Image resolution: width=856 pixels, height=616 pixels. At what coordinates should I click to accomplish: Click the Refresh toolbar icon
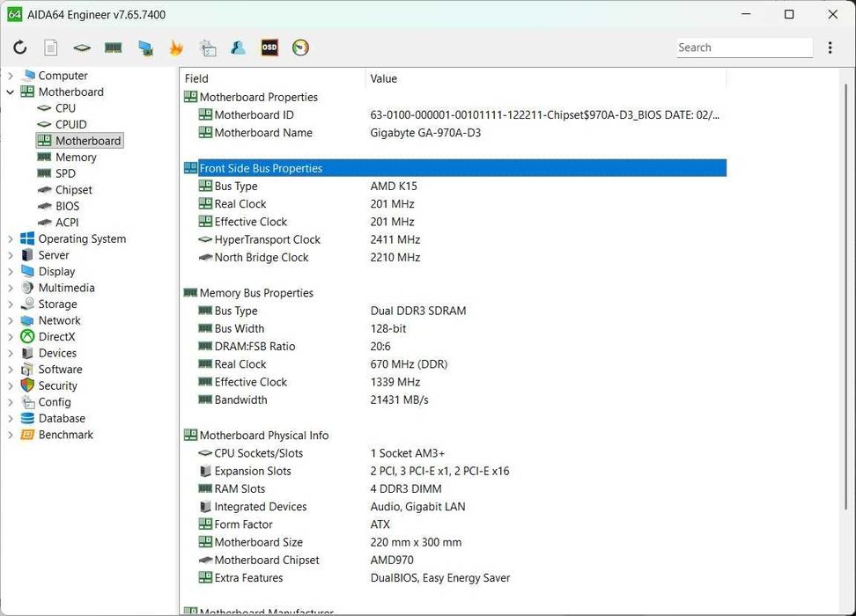tap(20, 48)
